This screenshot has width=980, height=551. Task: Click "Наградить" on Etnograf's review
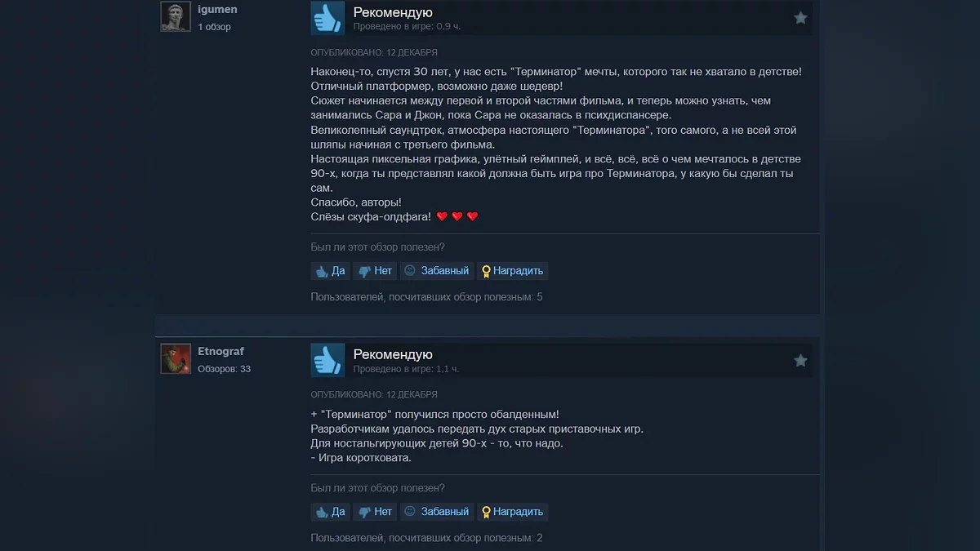tap(512, 512)
